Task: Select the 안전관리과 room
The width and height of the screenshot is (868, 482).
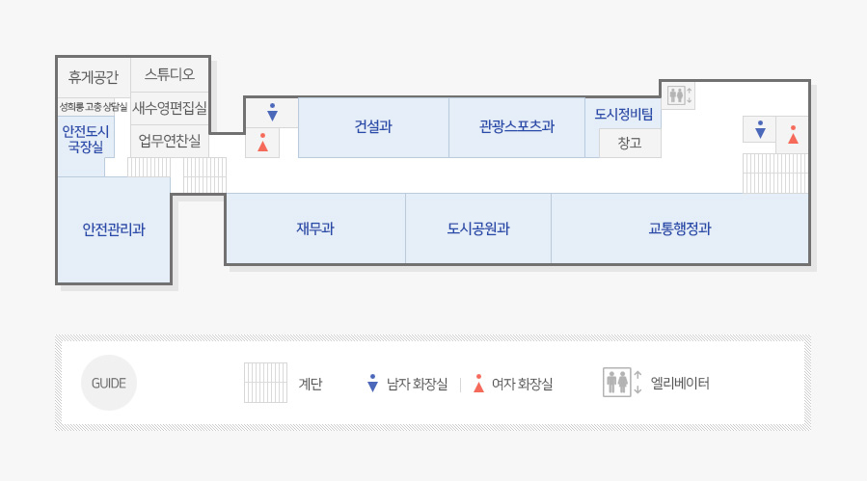Action: (114, 229)
